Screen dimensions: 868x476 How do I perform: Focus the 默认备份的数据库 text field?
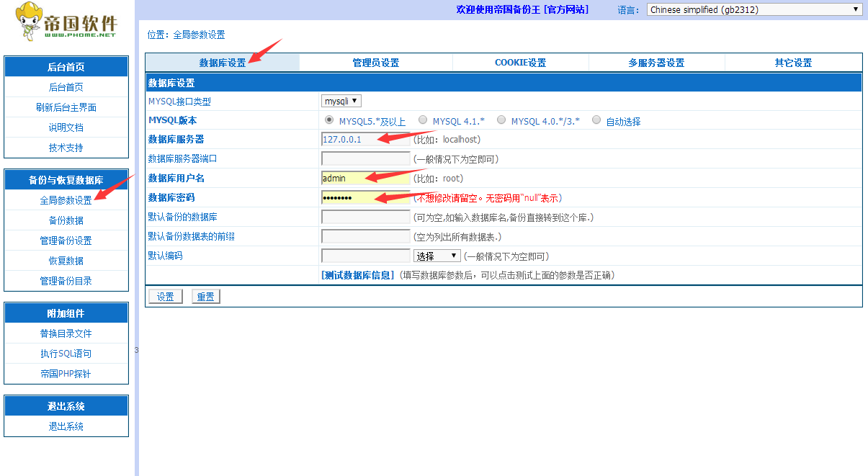365,217
